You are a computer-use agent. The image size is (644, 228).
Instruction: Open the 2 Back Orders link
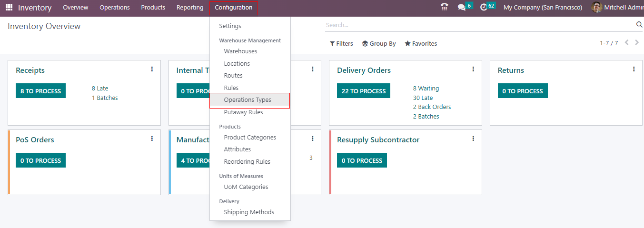[x=432, y=107]
